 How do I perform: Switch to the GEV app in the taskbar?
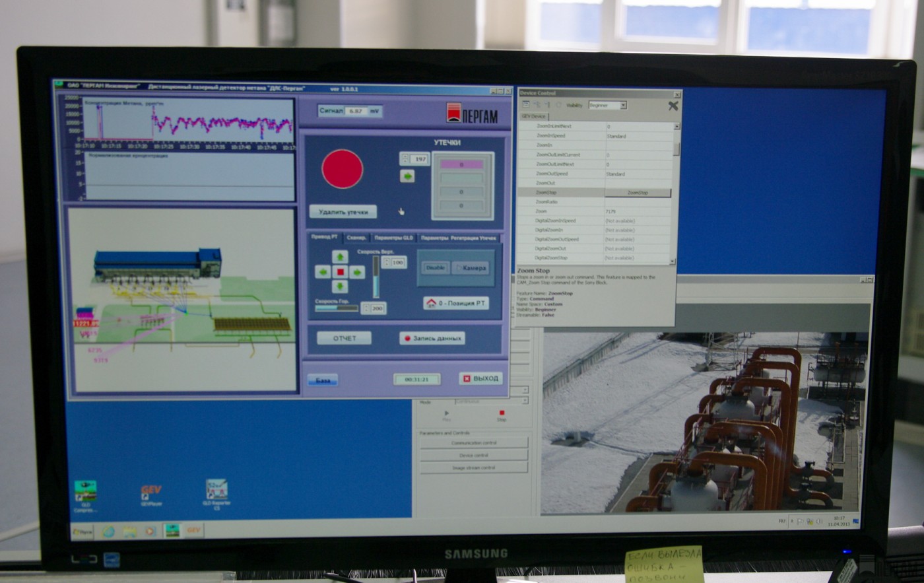coord(193,530)
